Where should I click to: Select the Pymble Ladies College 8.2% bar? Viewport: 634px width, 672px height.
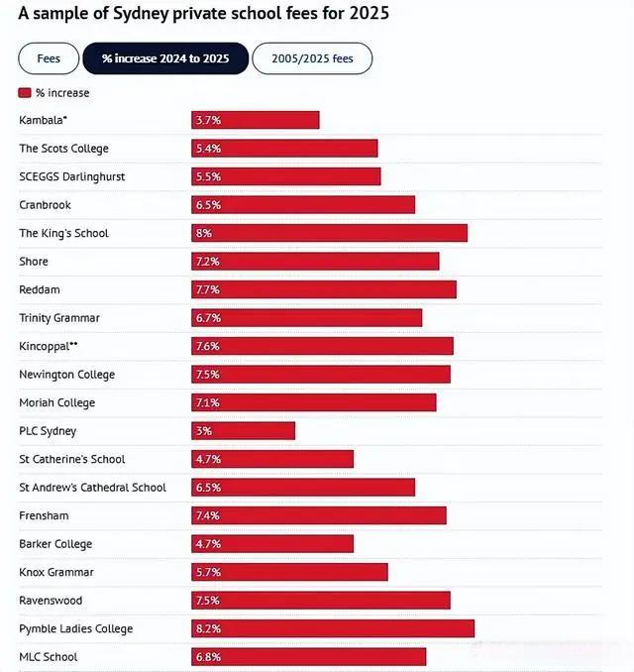click(x=333, y=628)
